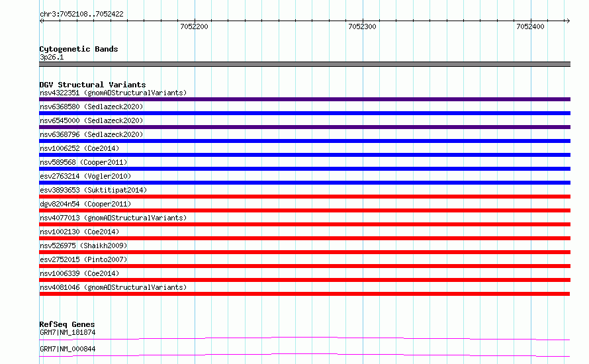
Task: Click the red bar for nsv1002130
Action: (304, 238)
